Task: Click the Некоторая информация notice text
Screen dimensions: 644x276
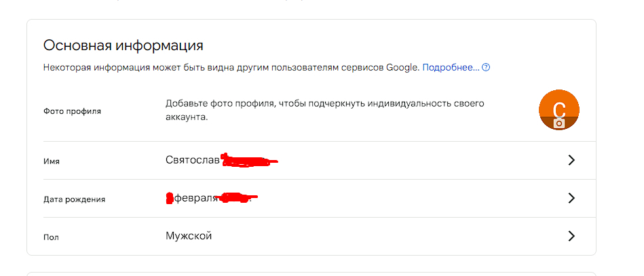Action: 231,67
